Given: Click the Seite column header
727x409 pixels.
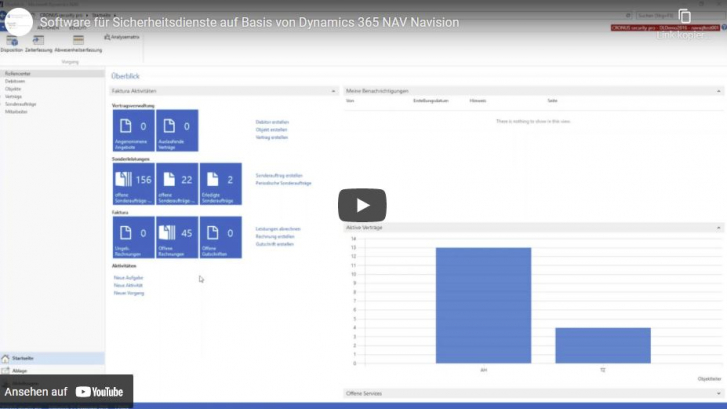Looking at the screenshot, I should [x=552, y=100].
